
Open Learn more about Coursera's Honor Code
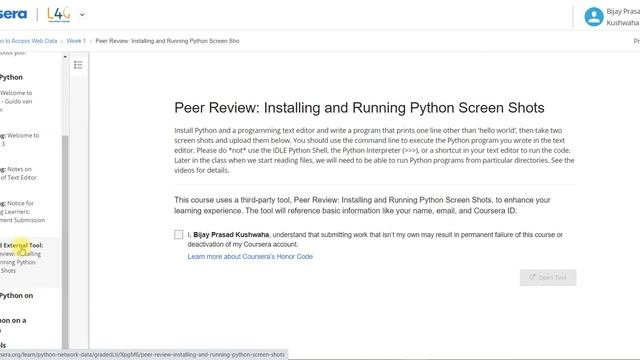pos(250,256)
